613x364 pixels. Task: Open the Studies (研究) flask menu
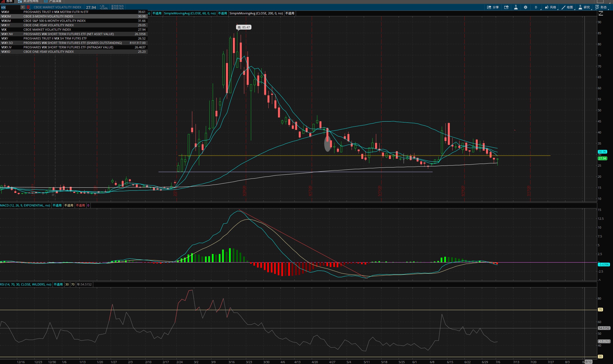pos(584,7)
